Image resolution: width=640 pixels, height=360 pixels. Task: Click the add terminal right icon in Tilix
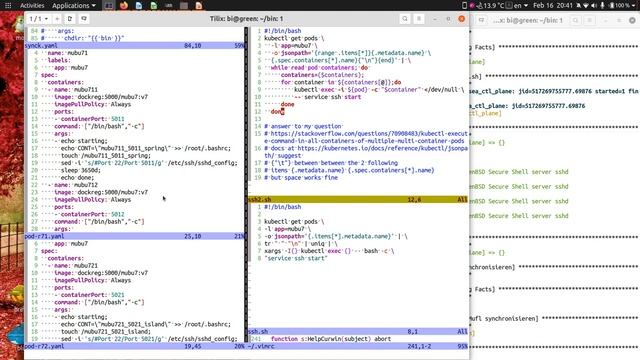(70, 19)
